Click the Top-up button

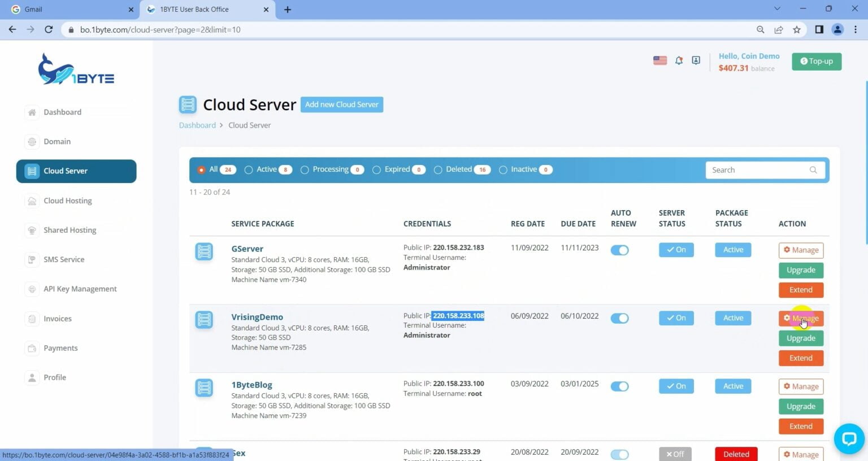point(817,61)
